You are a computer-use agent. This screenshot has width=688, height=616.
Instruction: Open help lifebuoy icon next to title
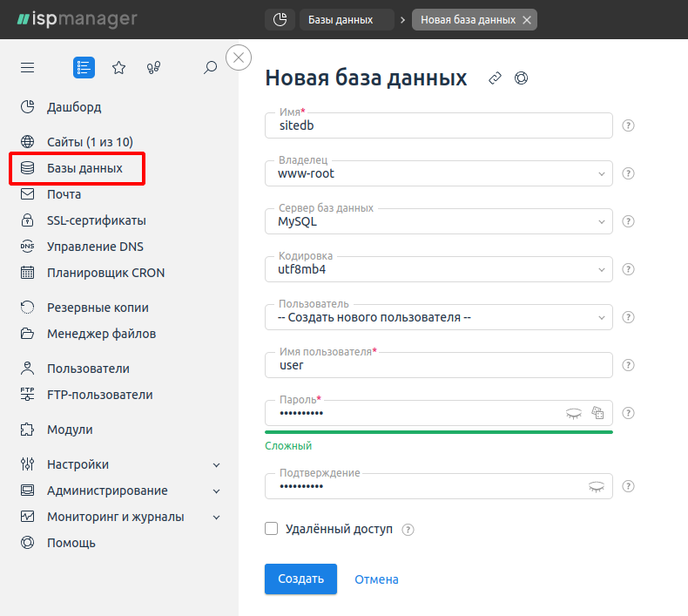click(x=522, y=78)
